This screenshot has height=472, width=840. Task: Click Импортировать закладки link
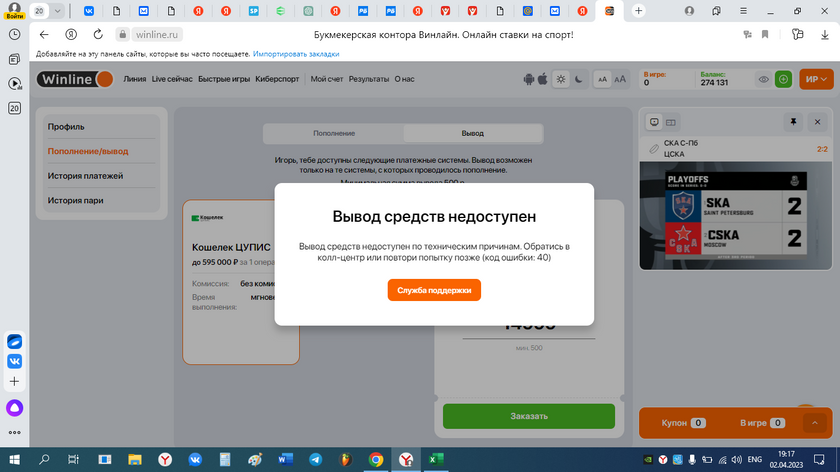tap(296, 54)
